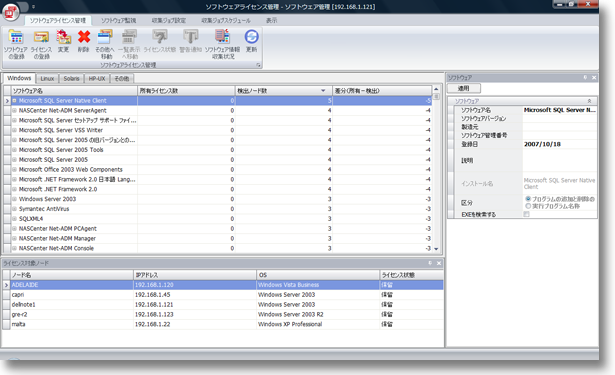This screenshot has height=375, width=615.
Task: Expand Microsoft Office 2003 Web Components row
Action: click(15, 169)
